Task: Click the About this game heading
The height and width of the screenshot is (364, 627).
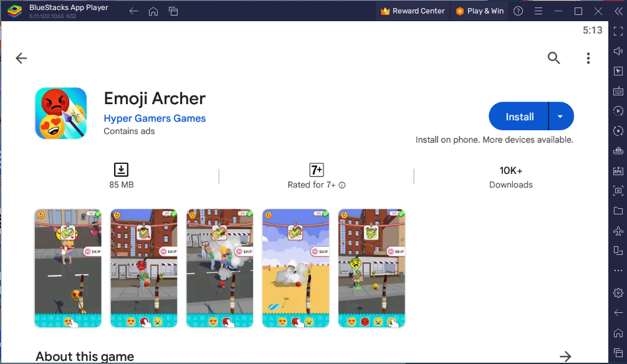Action: tap(85, 356)
